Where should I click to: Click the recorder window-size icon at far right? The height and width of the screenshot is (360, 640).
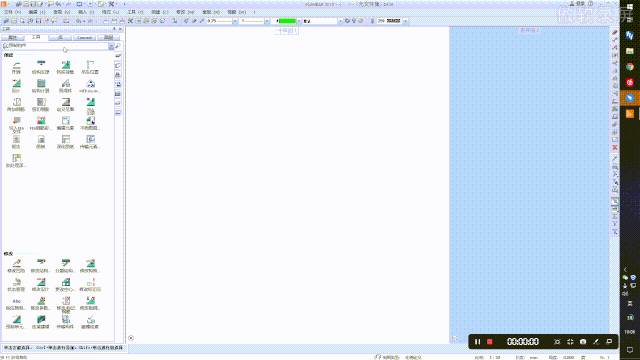(x=609, y=342)
